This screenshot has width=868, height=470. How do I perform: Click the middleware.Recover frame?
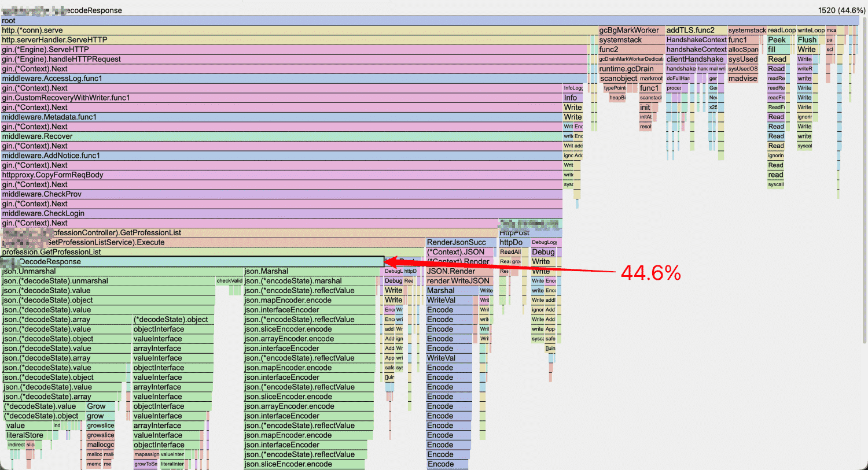(x=282, y=136)
